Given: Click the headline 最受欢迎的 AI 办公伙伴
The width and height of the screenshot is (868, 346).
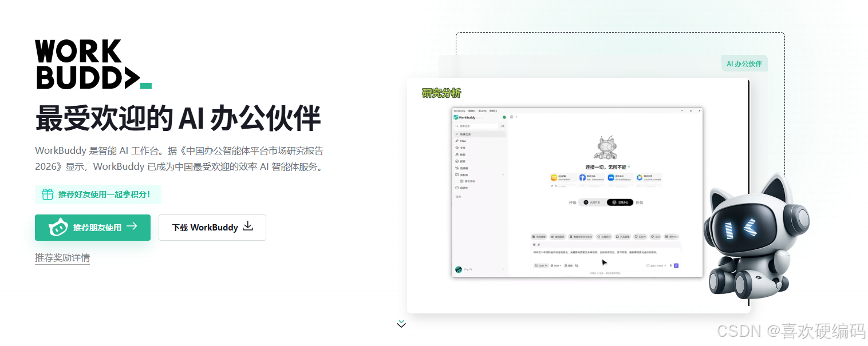Looking at the screenshot, I should (178, 118).
